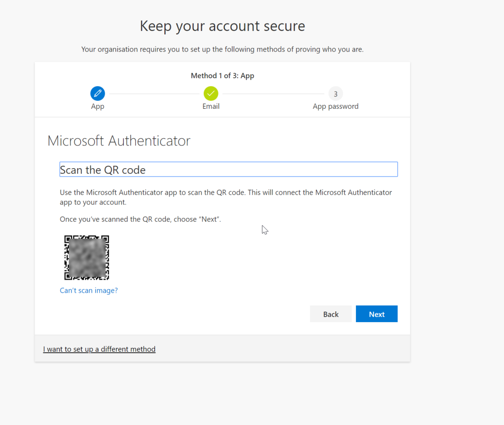The width and height of the screenshot is (504, 425).
Task: Go back using the Back button
Action: tap(331, 314)
